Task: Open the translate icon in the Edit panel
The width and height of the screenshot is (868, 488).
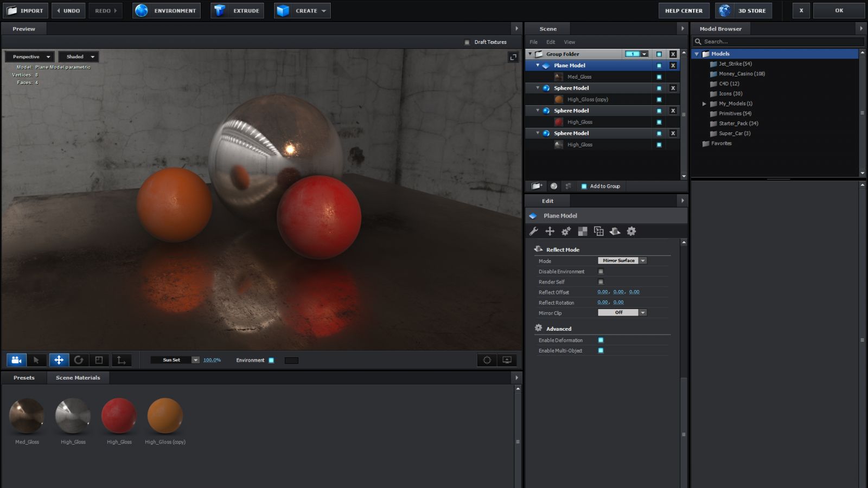Action: pyautogui.click(x=550, y=231)
